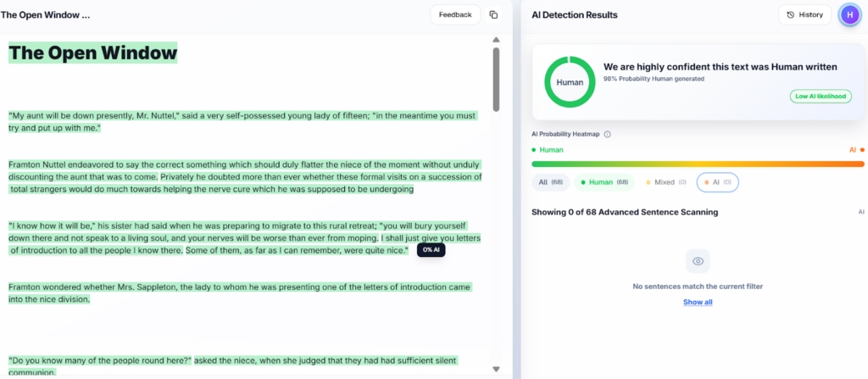
Task: Click the No sentences match the current filter message
Action: click(698, 287)
